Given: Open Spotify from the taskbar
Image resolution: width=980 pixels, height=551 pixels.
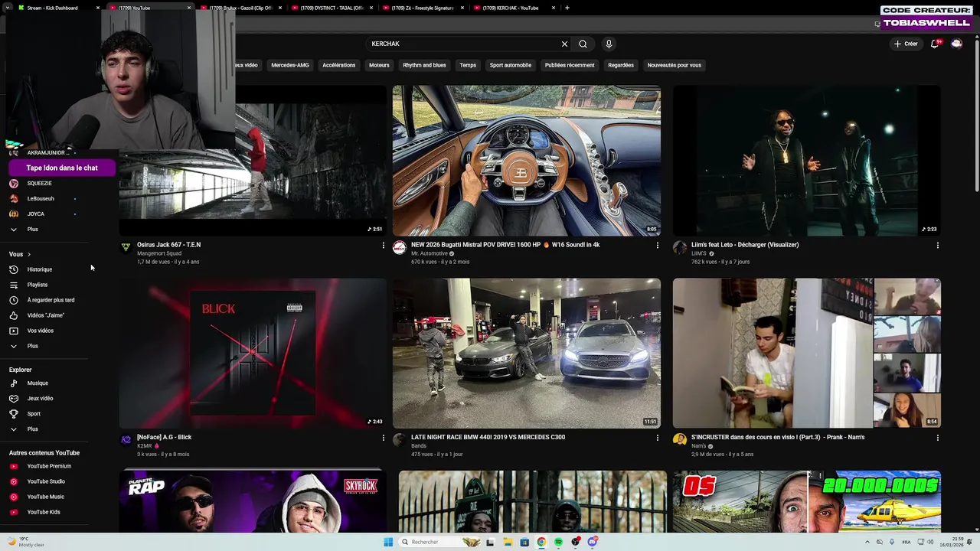Looking at the screenshot, I should [558, 542].
